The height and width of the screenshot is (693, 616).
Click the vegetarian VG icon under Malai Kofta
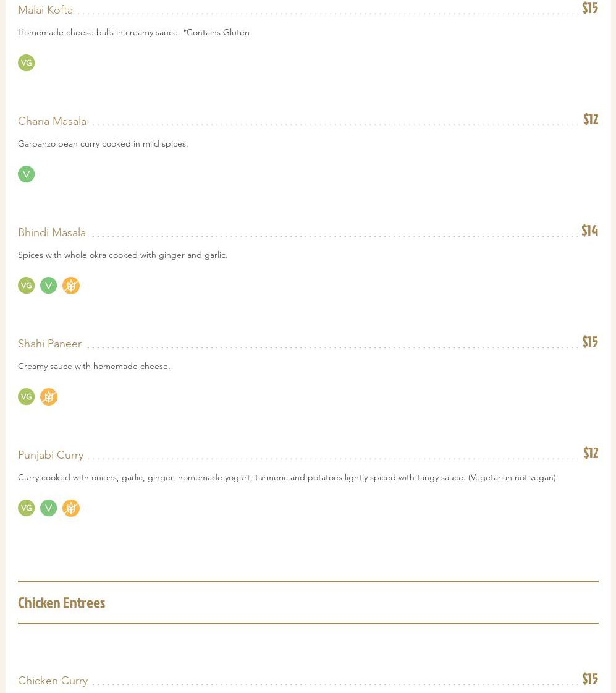26,63
